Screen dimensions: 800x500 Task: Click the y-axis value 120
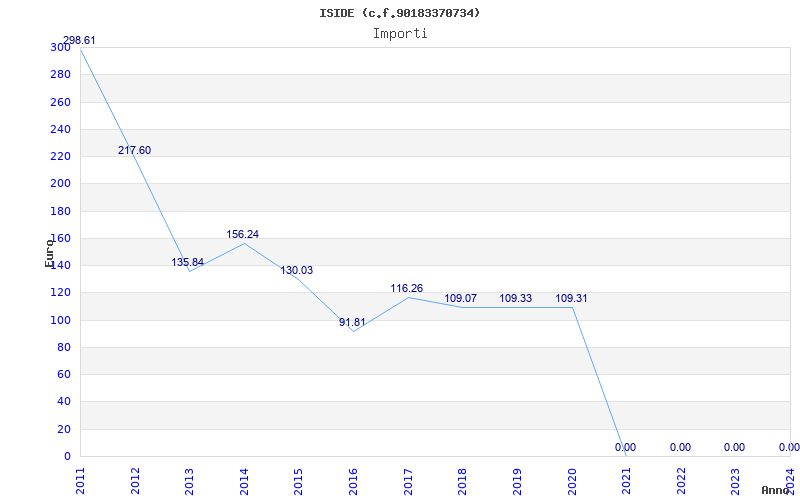click(x=60, y=293)
